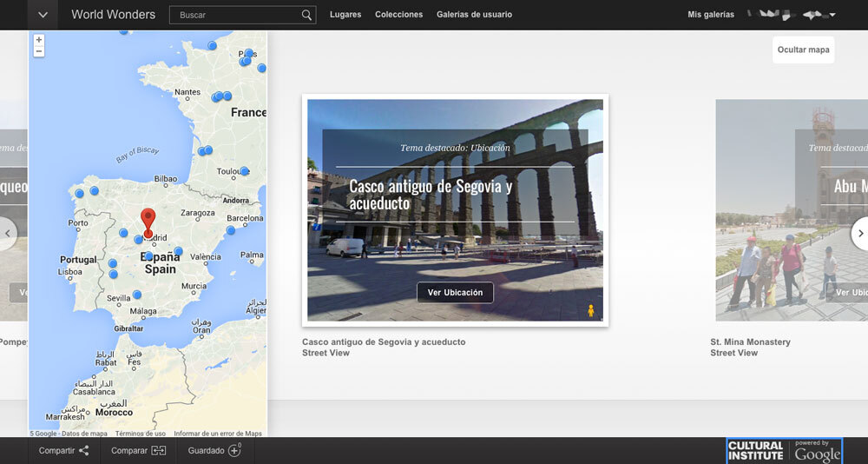The width and height of the screenshot is (868, 464).
Task: Hide the map with Ocultar mapa
Action: (803, 50)
